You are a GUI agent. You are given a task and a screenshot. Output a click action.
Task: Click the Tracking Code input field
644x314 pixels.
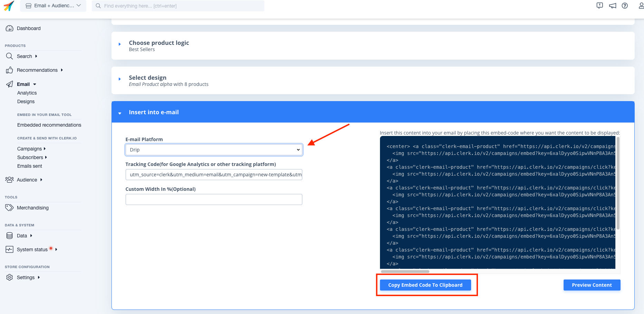214,175
